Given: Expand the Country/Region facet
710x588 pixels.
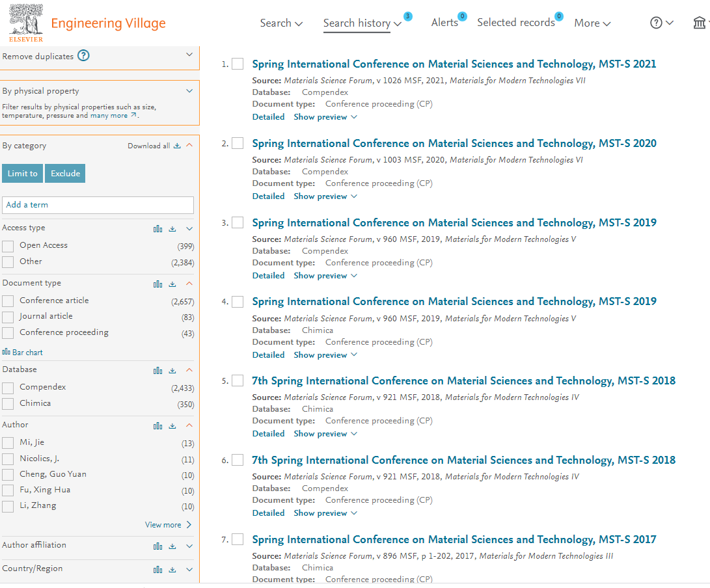Looking at the screenshot, I should pyautogui.click(x=189, y=570).
